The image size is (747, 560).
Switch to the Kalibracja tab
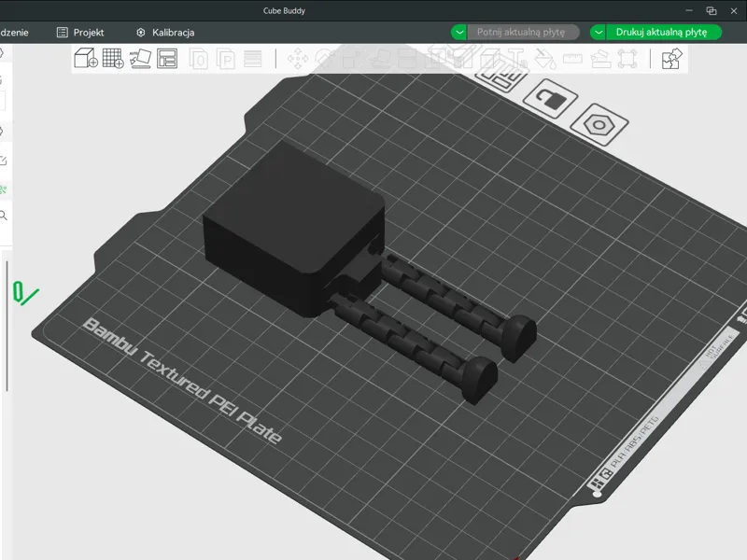(x=165, y=33)
